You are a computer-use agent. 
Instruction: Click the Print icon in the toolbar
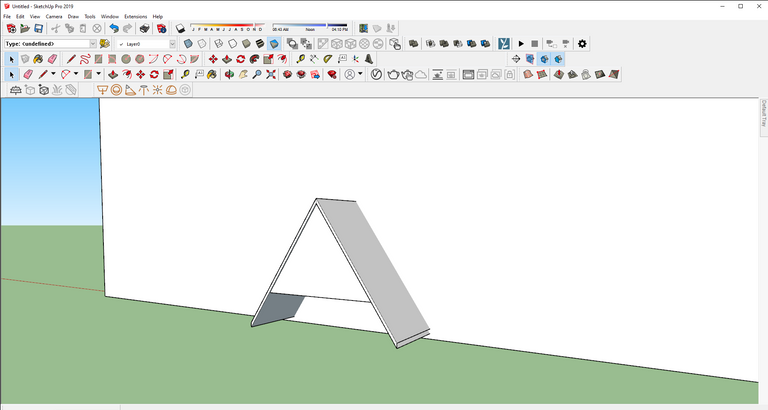[x=143, y=29]
